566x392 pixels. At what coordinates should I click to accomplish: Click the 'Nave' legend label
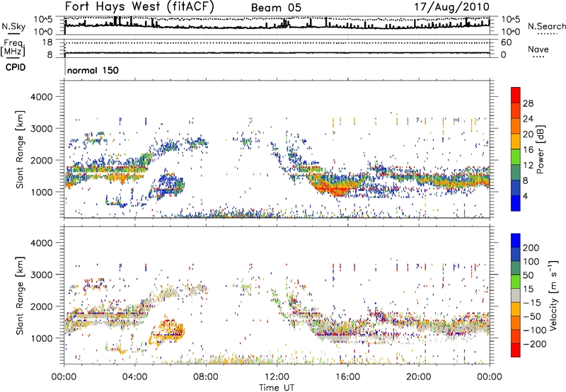coord(538,49)
